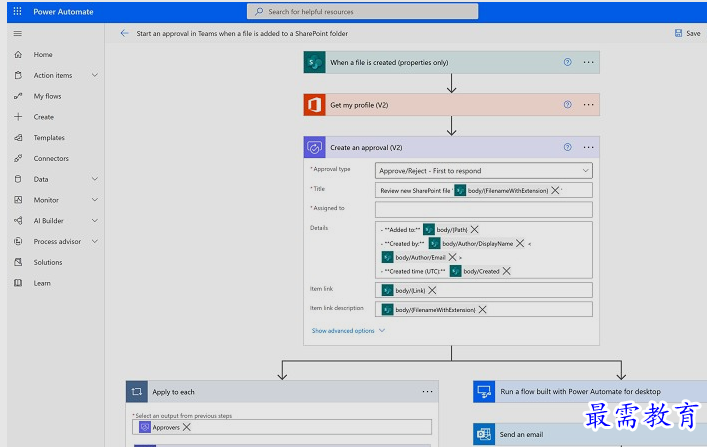The image size is (707, 447).
Task: Remove the body/Created token
Action: pos(506,271)
